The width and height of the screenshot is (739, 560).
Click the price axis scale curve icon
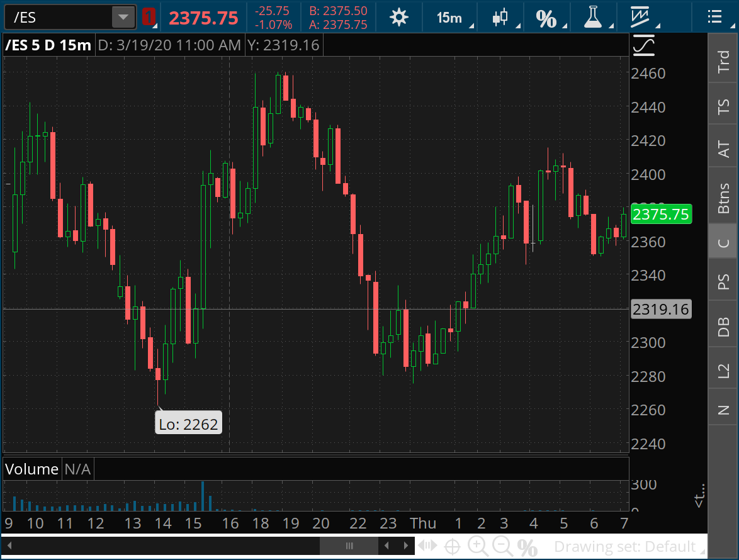(644, 46)
